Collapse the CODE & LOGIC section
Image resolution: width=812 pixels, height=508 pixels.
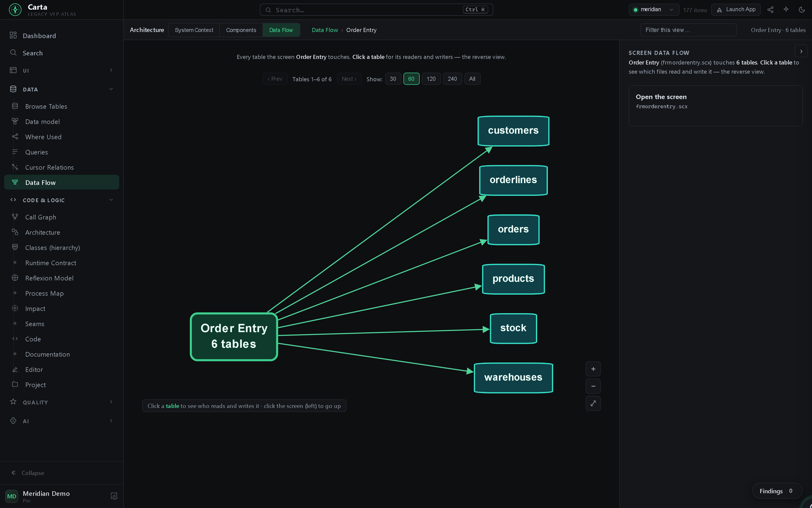coord(62,200)
